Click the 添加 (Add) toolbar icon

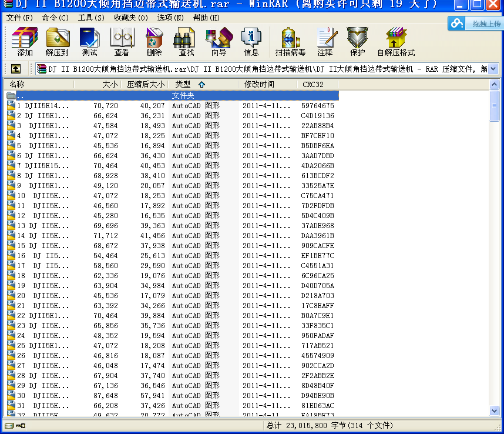[x=25, y=42]
